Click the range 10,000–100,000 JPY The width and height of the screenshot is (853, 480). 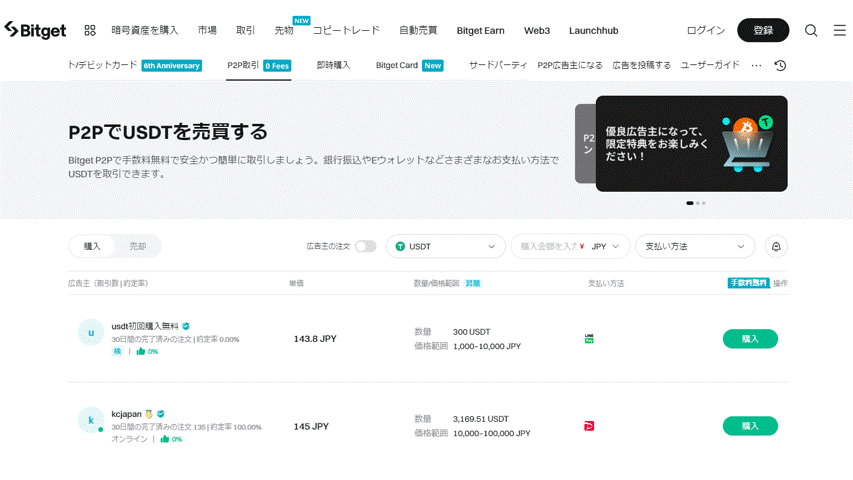pyautogui.click(x=492, y=433)
